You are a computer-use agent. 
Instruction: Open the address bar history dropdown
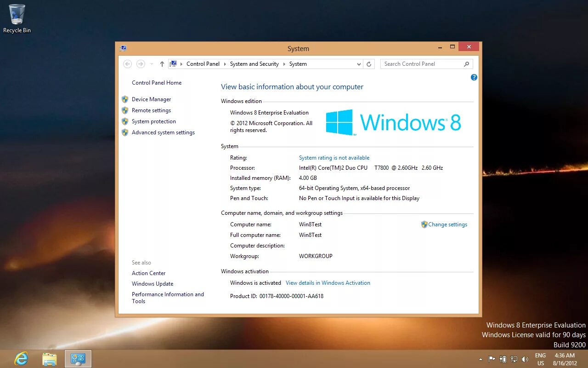point(359,64)
